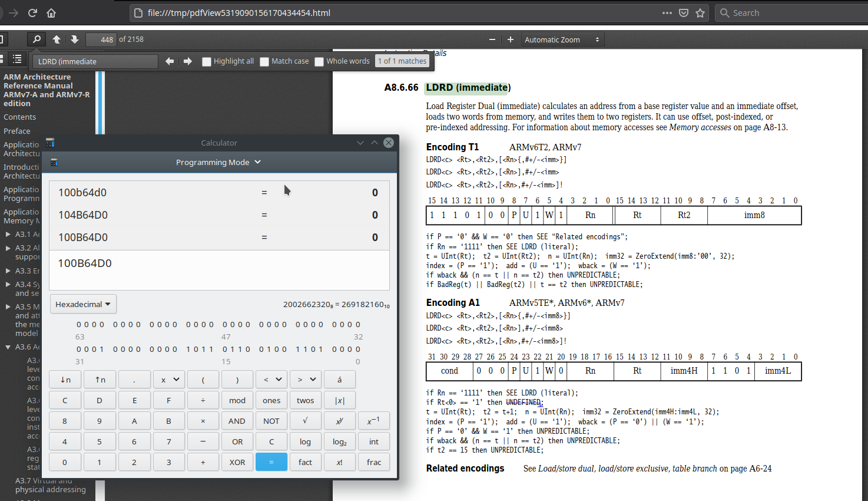Click the division ÷ key
Viewport: 868px width, 501px height.
[203, 400]
